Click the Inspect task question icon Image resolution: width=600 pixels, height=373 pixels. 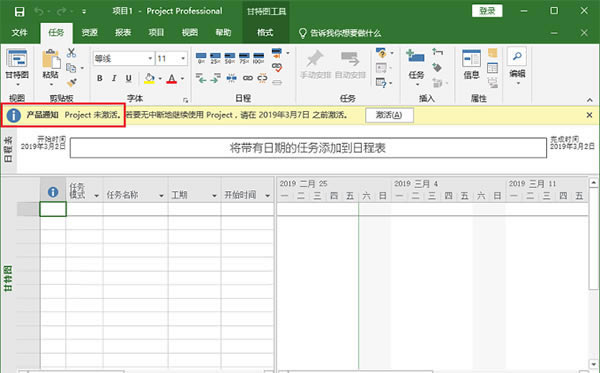click(x=381, y=53)
